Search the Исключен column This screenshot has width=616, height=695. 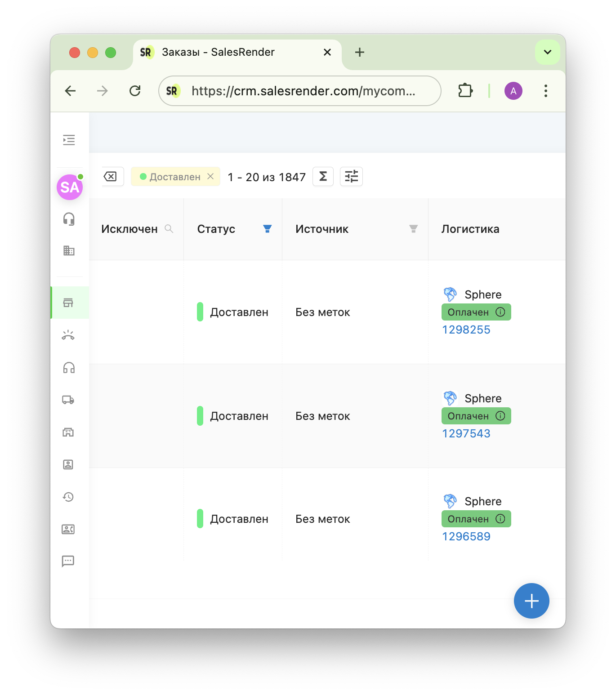169,229
